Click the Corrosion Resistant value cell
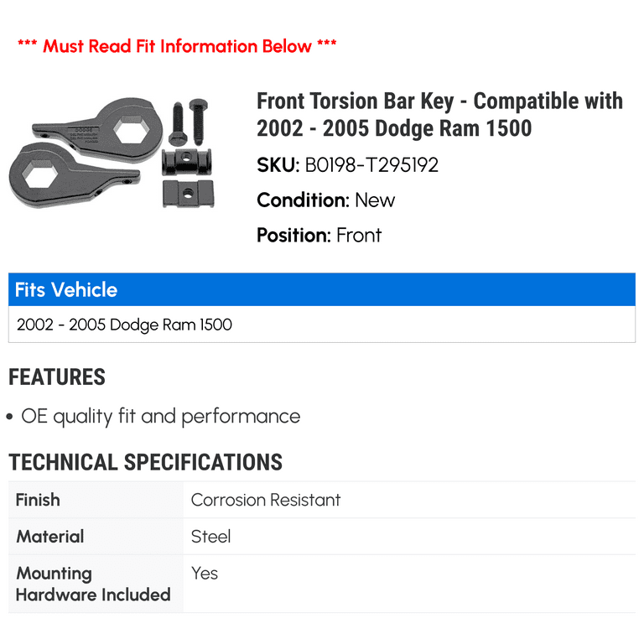The image size is (644, 644). 266,501
